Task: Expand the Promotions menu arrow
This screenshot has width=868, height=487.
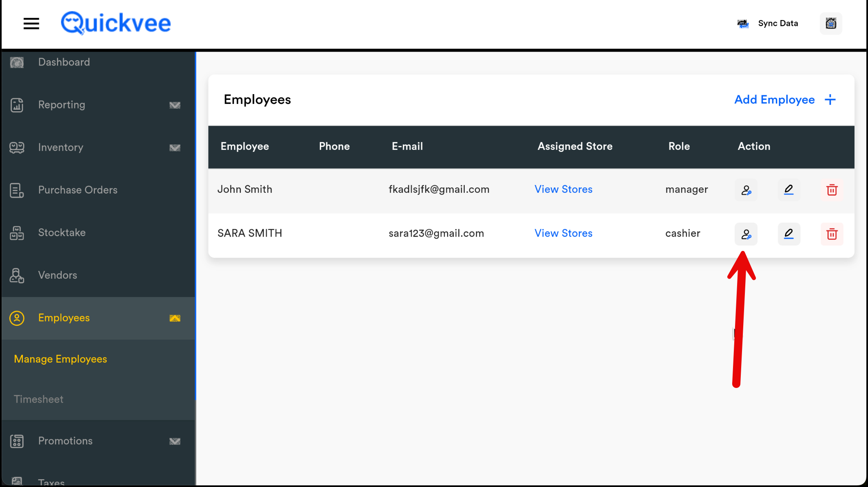Action: [175, 441]
